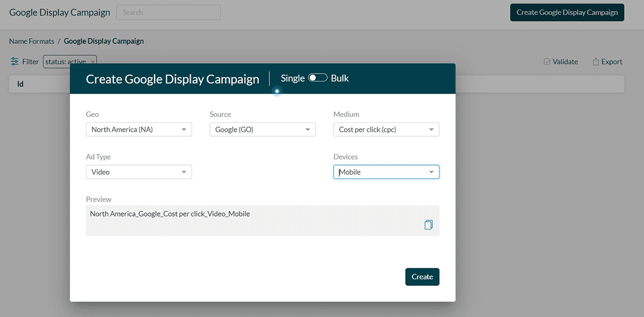
Task: Click the Filter icon
Action: 16,61
